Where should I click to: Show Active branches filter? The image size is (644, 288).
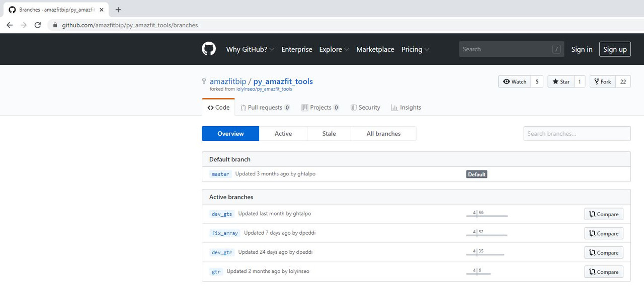283,134
